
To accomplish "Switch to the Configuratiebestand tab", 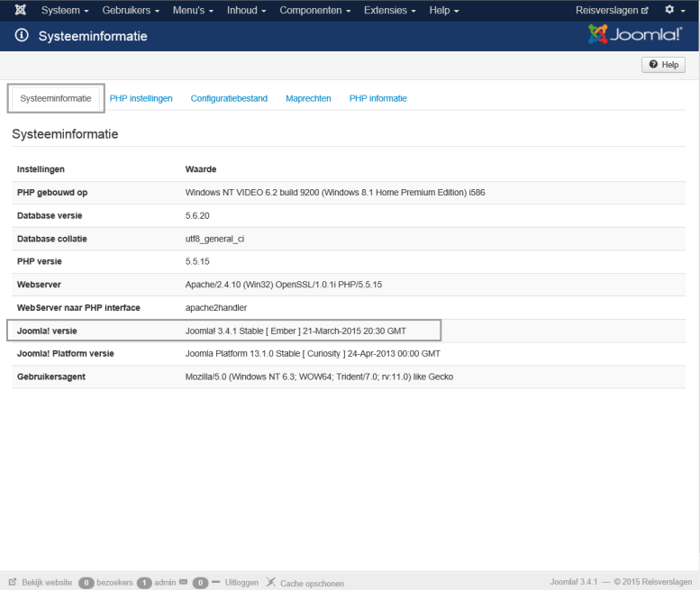I will pyautogui.click(x=229, y=99).
